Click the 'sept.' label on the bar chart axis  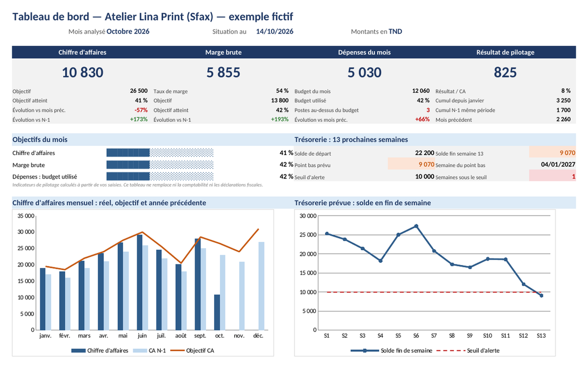pyautogui.click(x=200, y=336)
